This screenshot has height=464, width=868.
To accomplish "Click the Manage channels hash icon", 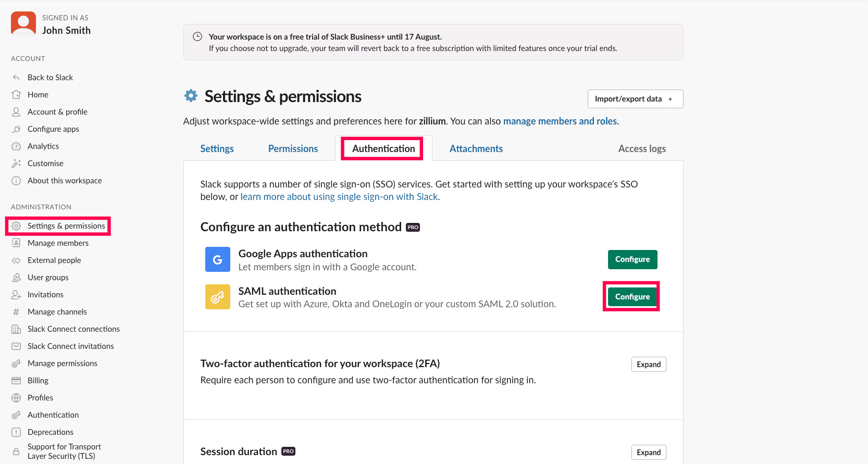I will tap(16, 312).
